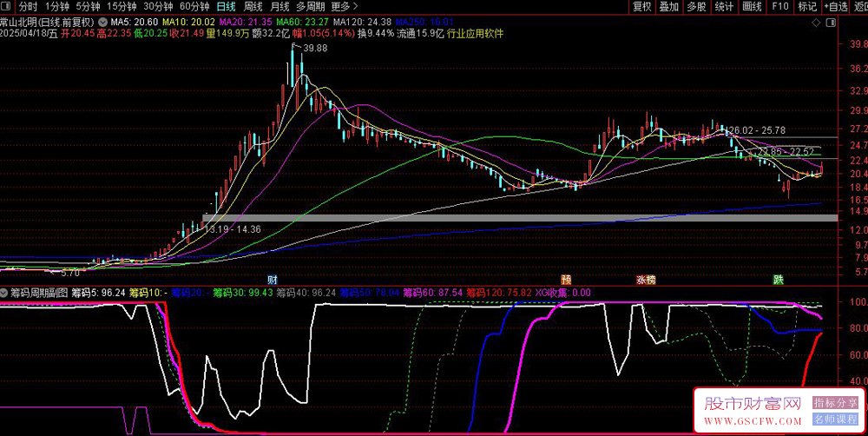Click the XG收集: 0.00 value
This screenshot has width=868, height=436.
point(563,294)
